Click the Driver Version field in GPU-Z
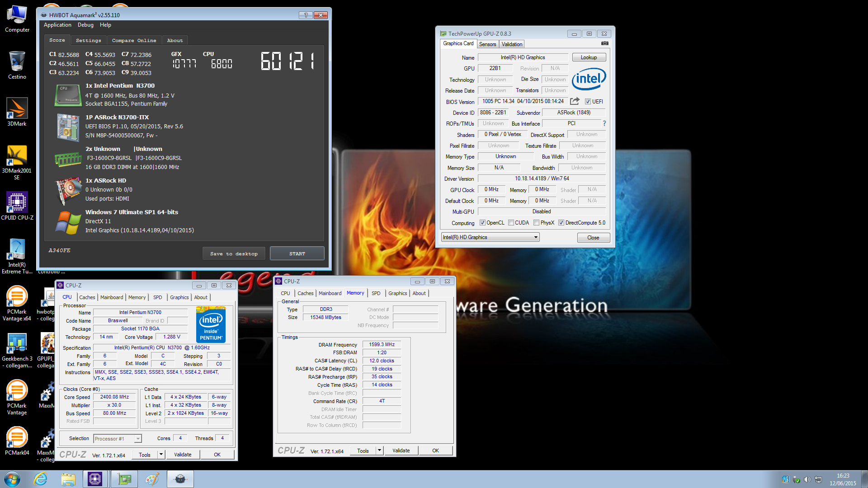The image size is (868, 488). click(542, 178)
